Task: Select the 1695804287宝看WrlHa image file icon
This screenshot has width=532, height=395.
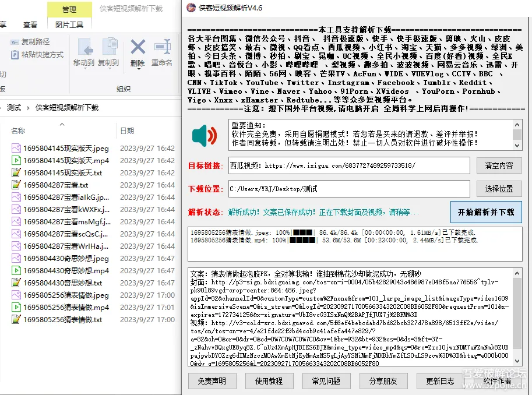Action: 16,246
